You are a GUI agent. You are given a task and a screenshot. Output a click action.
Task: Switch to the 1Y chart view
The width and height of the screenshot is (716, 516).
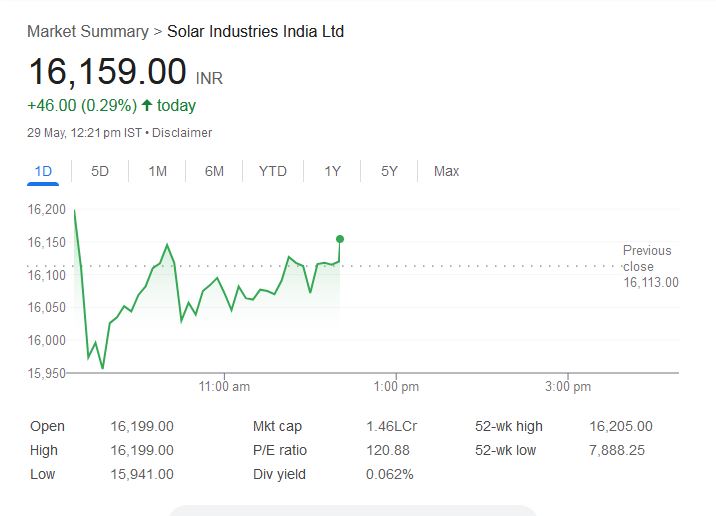click(x=333, y=171)
